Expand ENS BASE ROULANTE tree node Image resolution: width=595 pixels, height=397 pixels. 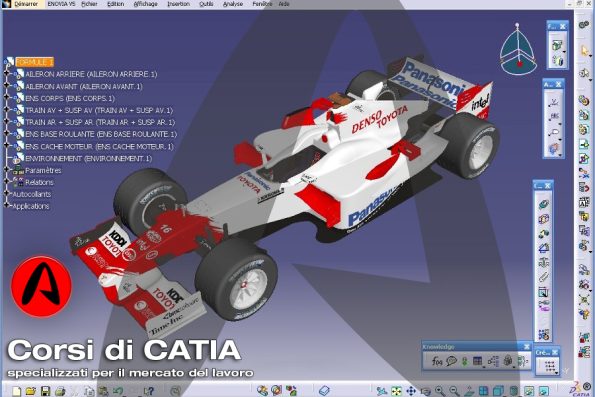(6, 134)
